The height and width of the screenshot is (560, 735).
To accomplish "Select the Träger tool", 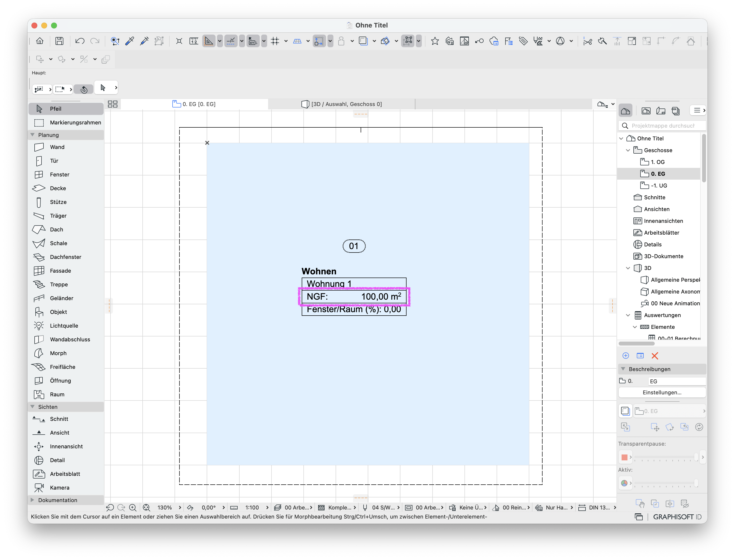I will click(66, 216).
